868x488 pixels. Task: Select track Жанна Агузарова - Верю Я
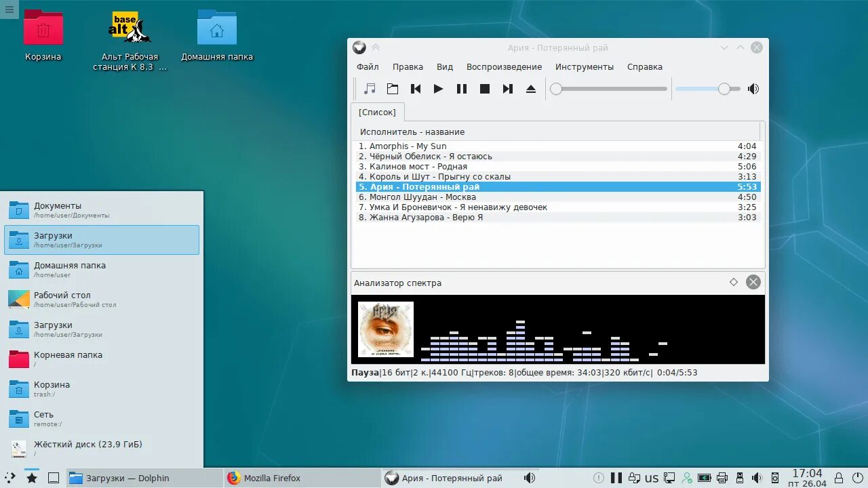(x=557, y=218)
